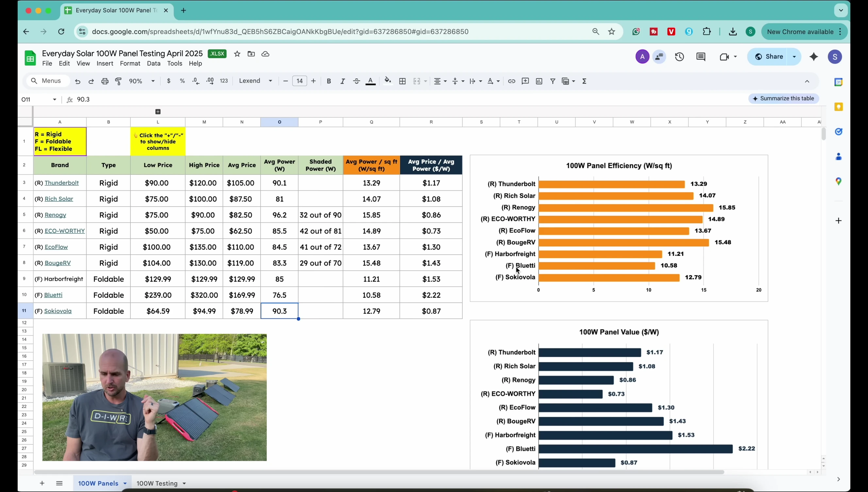
Task: Select the embedded video photo thumbnail
Action: pyautogui.click(x=154, y=398)
